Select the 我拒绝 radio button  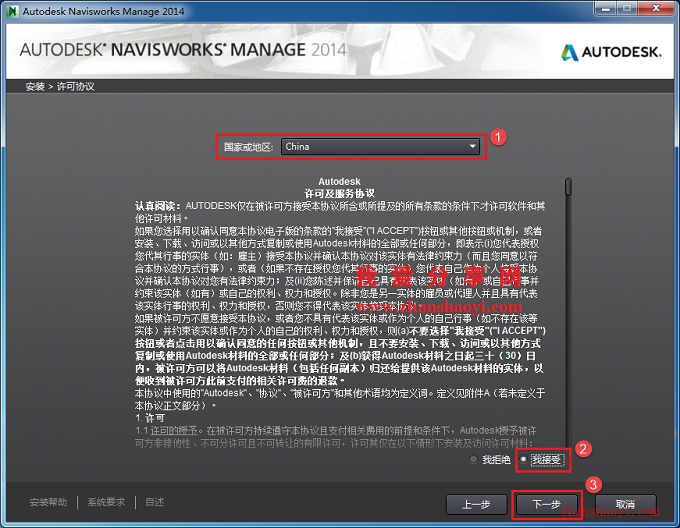click(473, 459)
